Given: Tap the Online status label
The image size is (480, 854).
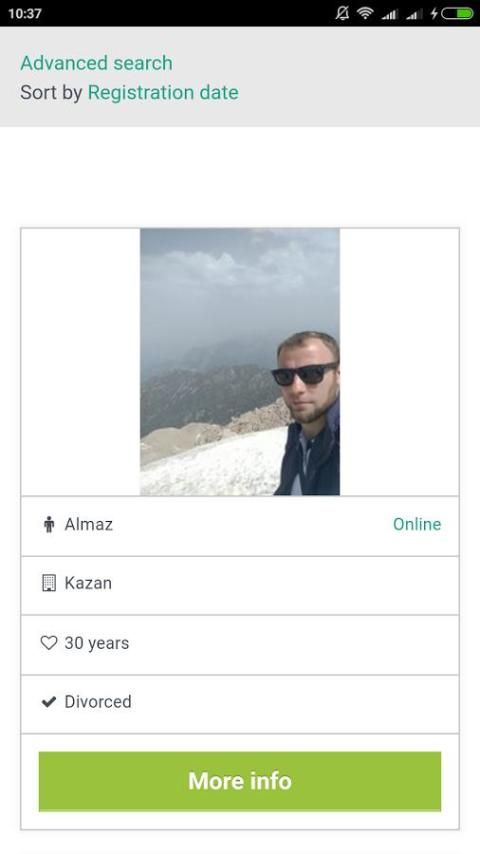Looking at the screenshot, I should 417,524.
